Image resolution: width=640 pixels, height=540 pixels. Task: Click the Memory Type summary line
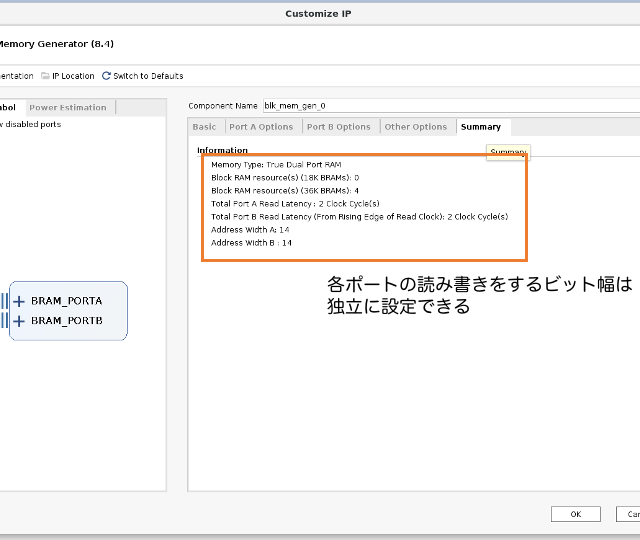(x=276, y=164)
